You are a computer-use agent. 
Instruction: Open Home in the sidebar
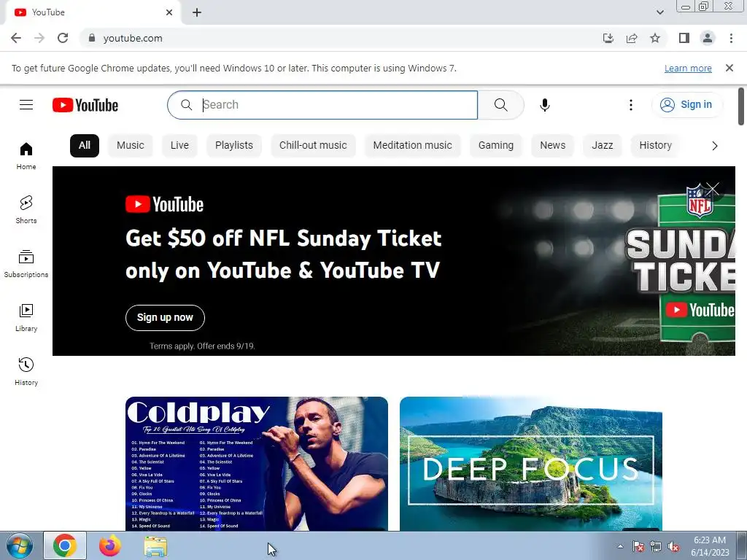pos(26,156)
